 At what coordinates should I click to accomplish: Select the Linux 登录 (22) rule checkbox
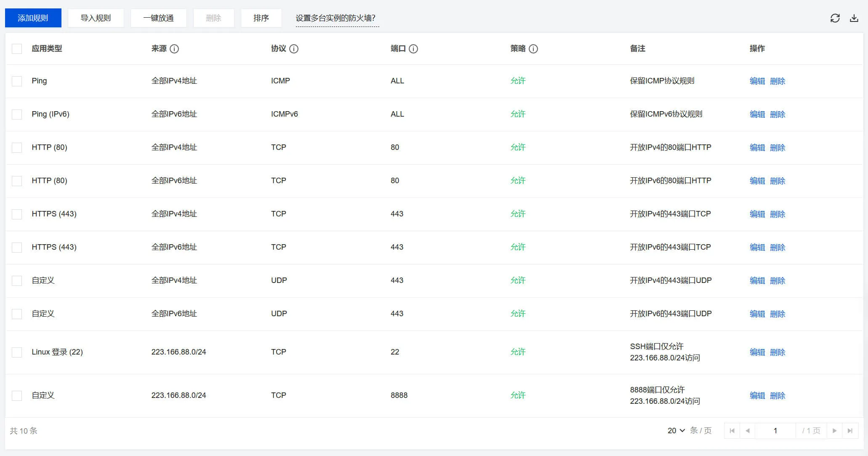point(17,352)
